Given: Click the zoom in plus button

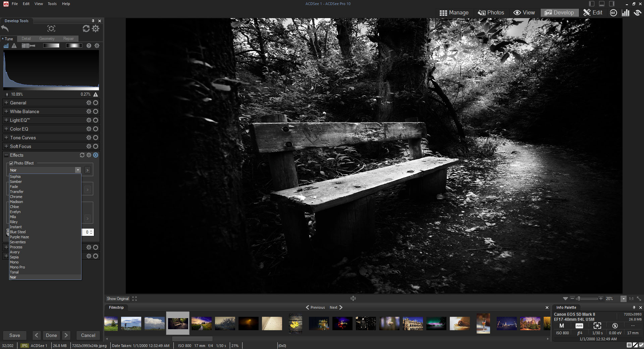Looking at the screenshot, I should pos(601,298).
